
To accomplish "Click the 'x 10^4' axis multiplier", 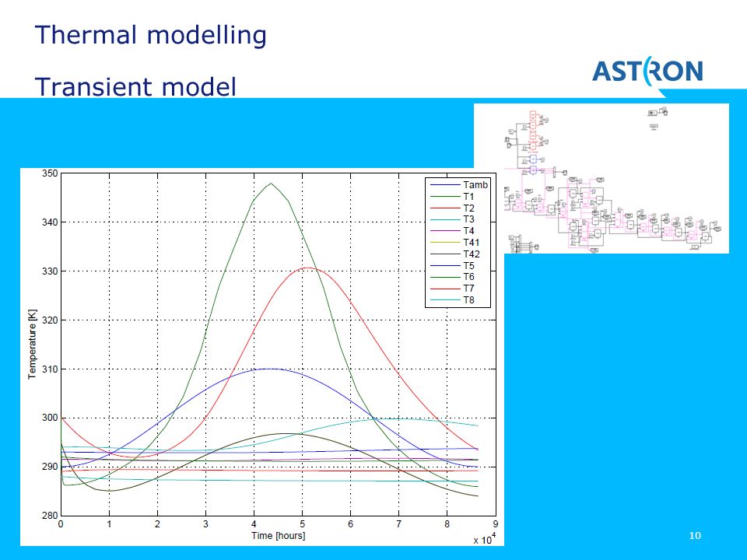I will pyautogui.click(x=485, y=540).
